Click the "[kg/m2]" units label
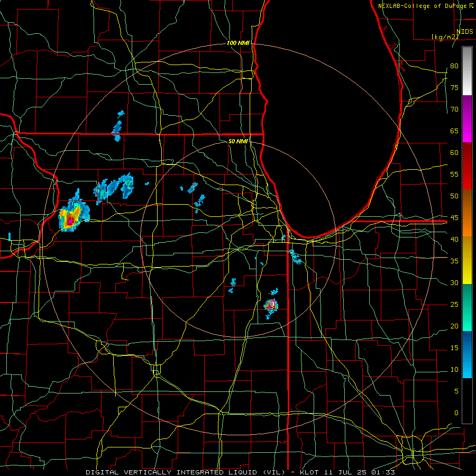This screenshot has height=476, width=476. point(445,37)
